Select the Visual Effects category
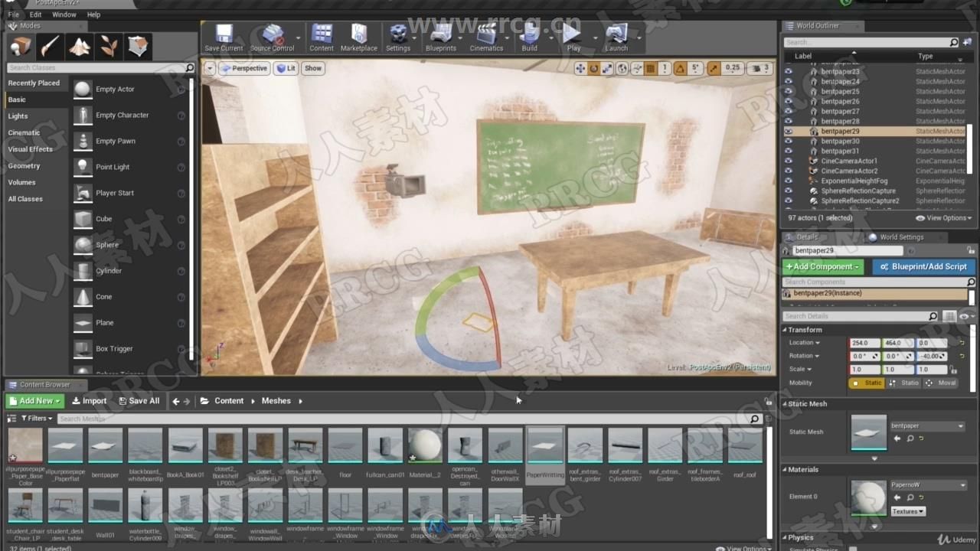The height and width of the screenshot is (551, 980). click(x=31, y=149)
